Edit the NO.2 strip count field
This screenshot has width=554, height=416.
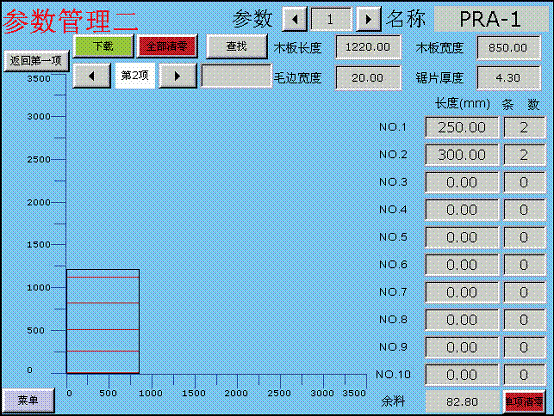[524, 155]
